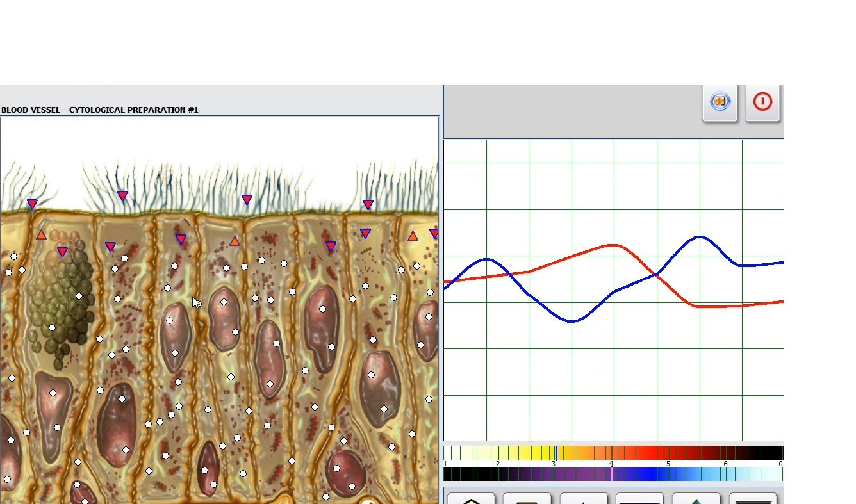856x504 pixels.
Task: Click the orange pause-style button with blue ring
Action: pyautogui.click(x=720, y=102)
